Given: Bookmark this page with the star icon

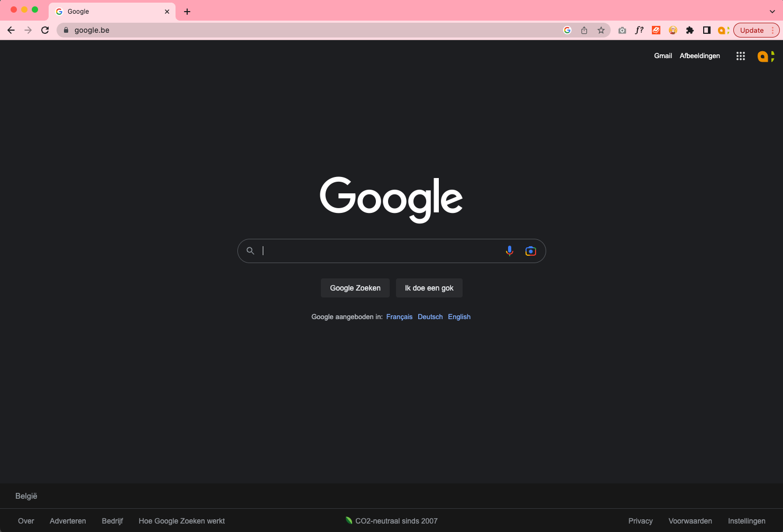Looking at the screenshot, I should tap(601, 30).
